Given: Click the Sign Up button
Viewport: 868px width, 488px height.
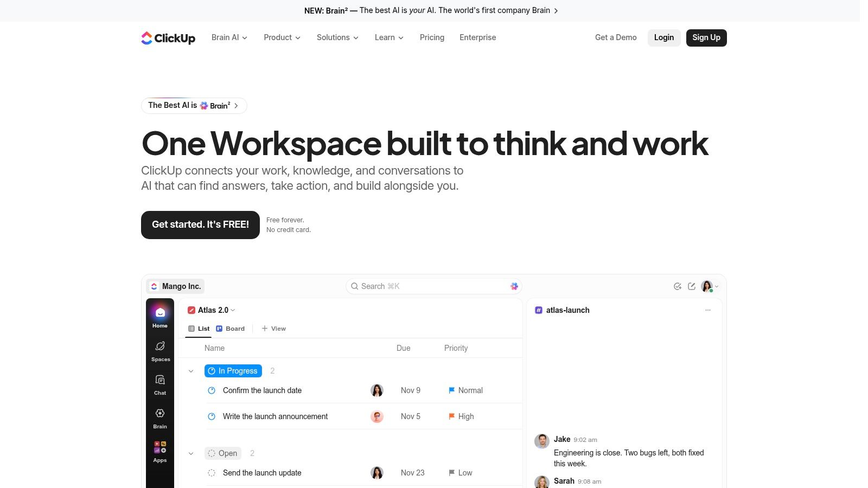Looking at the screenshot, I should 706,37.
